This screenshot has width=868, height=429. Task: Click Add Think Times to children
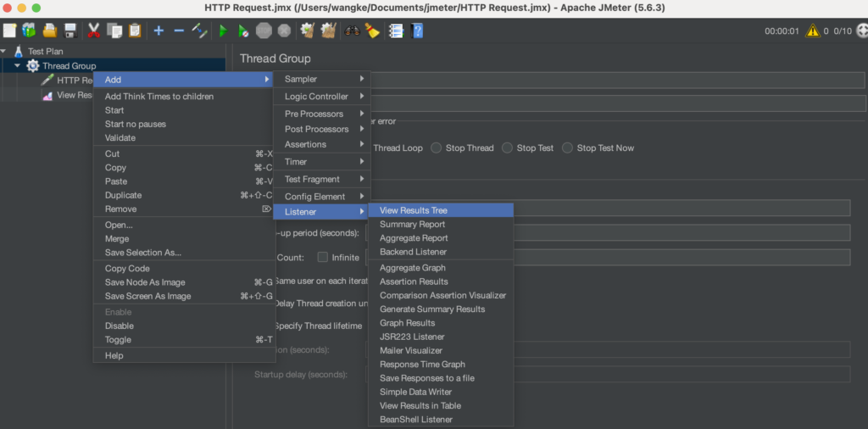pyautogui.click(x=184, y=97)
